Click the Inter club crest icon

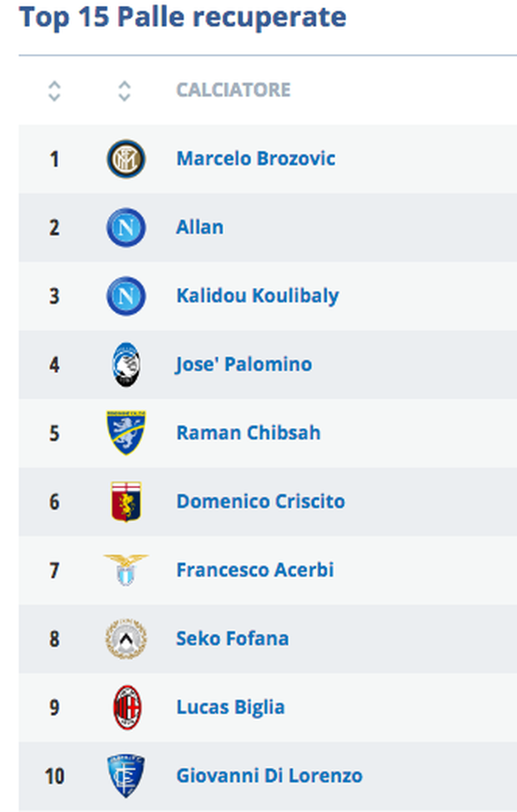click(126, 159)
